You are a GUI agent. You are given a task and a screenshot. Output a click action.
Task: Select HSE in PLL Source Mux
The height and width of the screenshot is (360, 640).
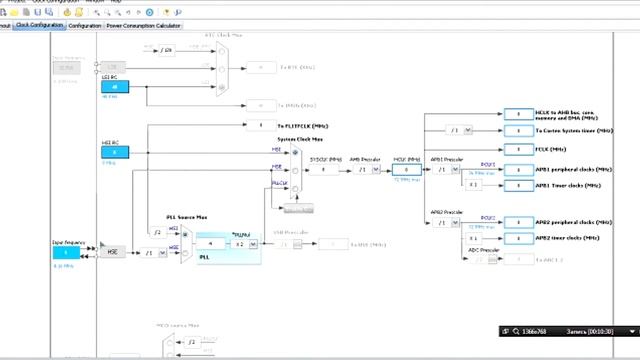[185, 253]
